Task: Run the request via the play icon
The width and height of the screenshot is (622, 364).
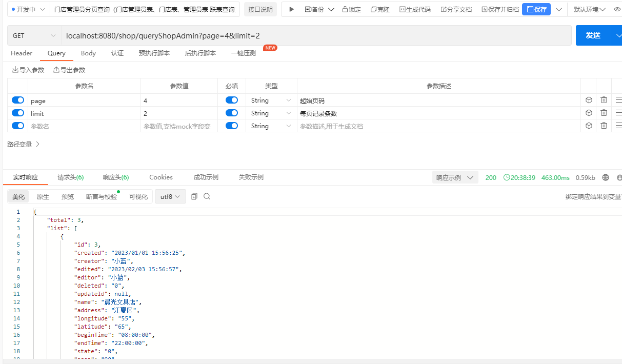Action: [x=291, y=9]
